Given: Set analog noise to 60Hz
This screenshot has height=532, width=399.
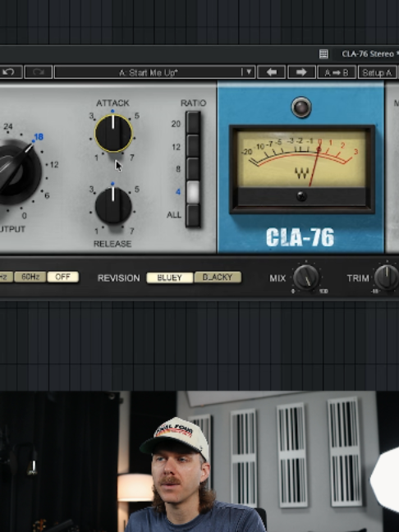Looking at the screenshot, I should [30, 277].
